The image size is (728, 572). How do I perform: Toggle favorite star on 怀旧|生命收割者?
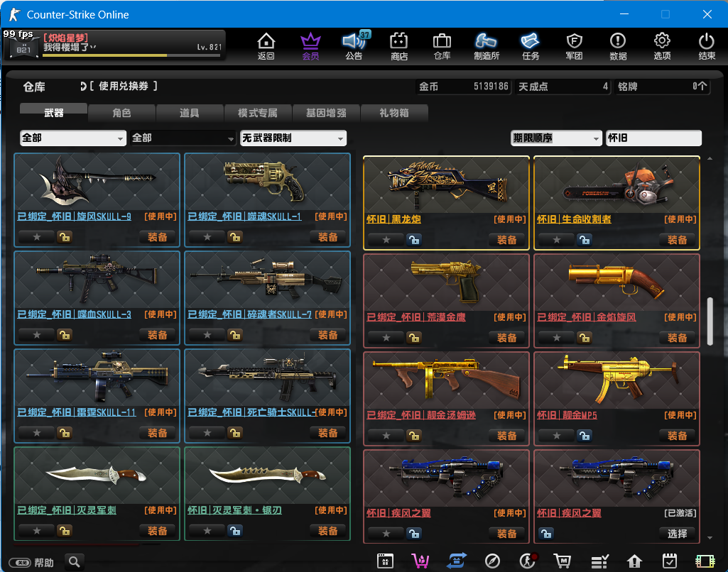coord(557,240)
